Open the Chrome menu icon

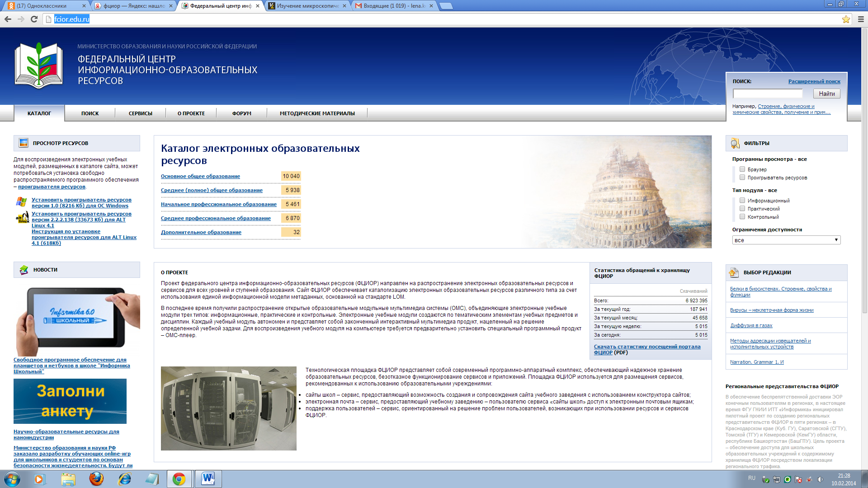[x=861, y=19]
